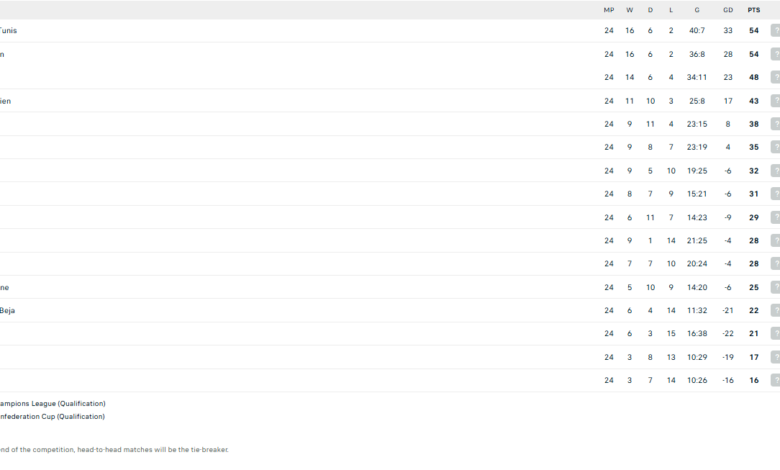Click the Confederation Cup (Qualification) legend entry

[x=52, y=417]
